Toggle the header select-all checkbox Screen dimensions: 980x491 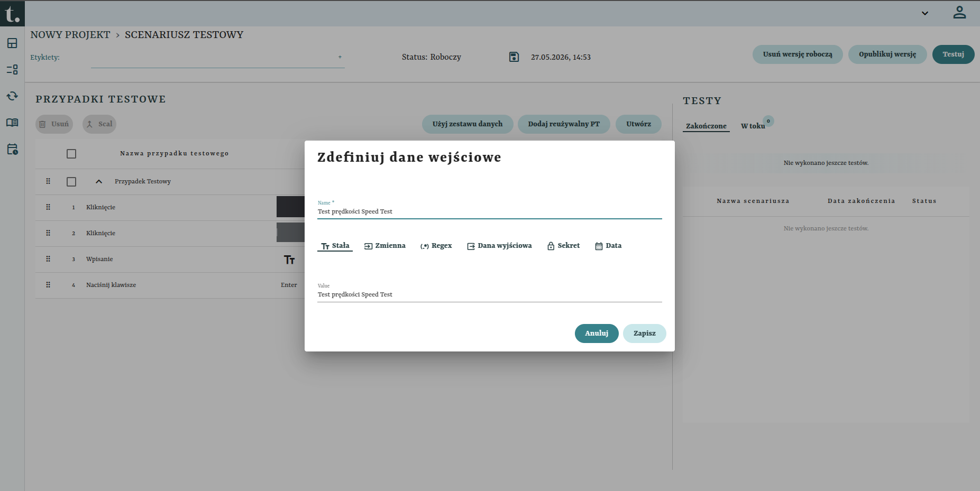[71, 154]
